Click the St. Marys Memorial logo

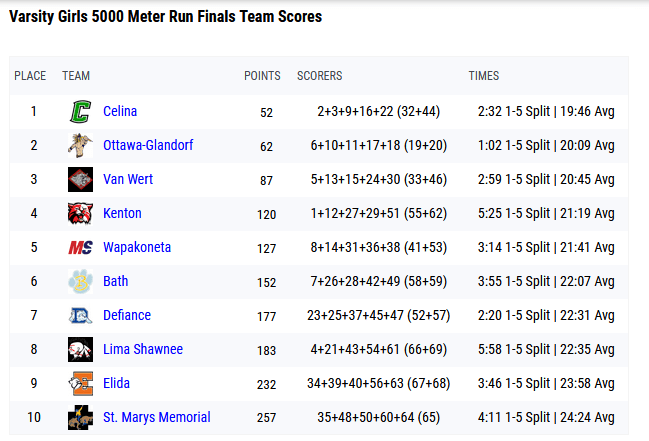(80, 418)
